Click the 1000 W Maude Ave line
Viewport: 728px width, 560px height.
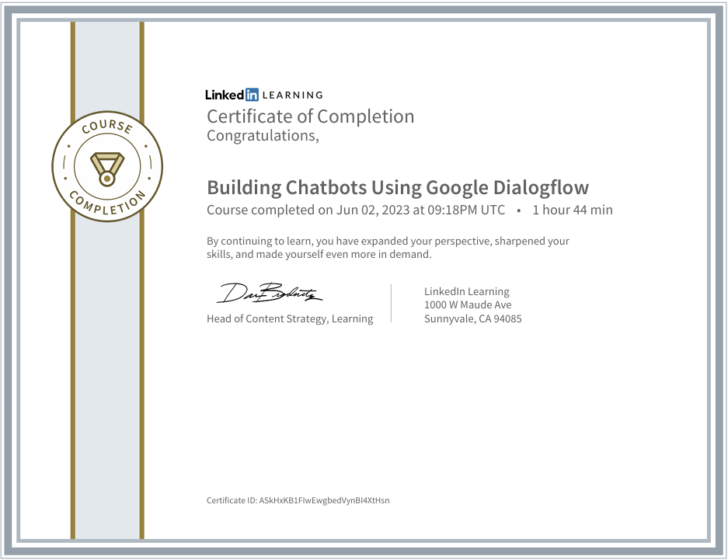tap(468, 304)
